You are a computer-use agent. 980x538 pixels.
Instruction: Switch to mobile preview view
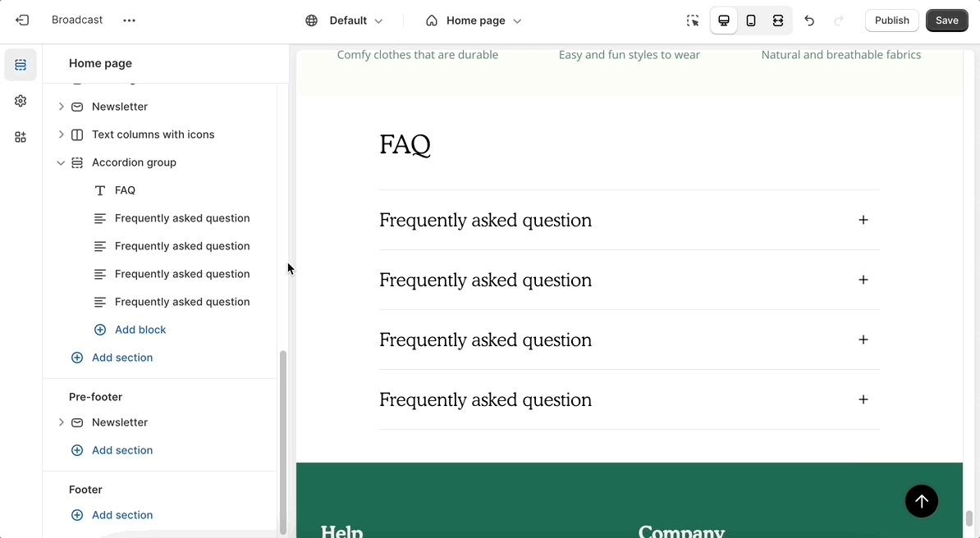tap(751, 21)
